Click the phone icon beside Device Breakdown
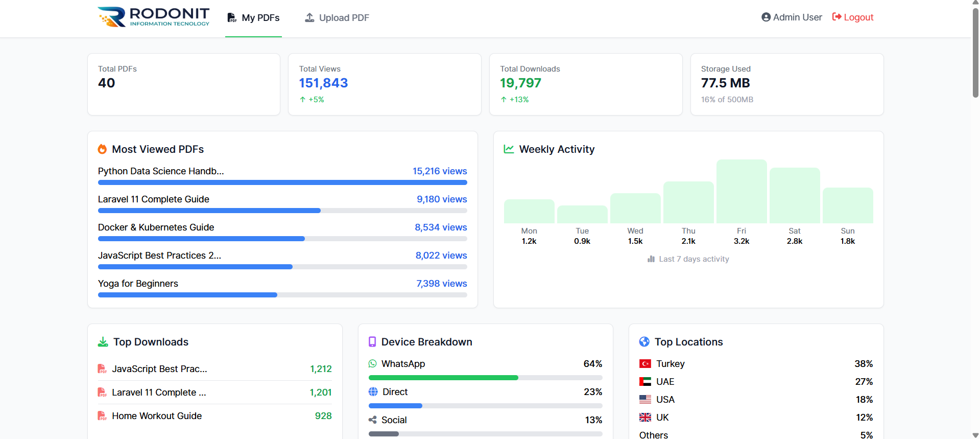980x439 pixels. (372, 342)
